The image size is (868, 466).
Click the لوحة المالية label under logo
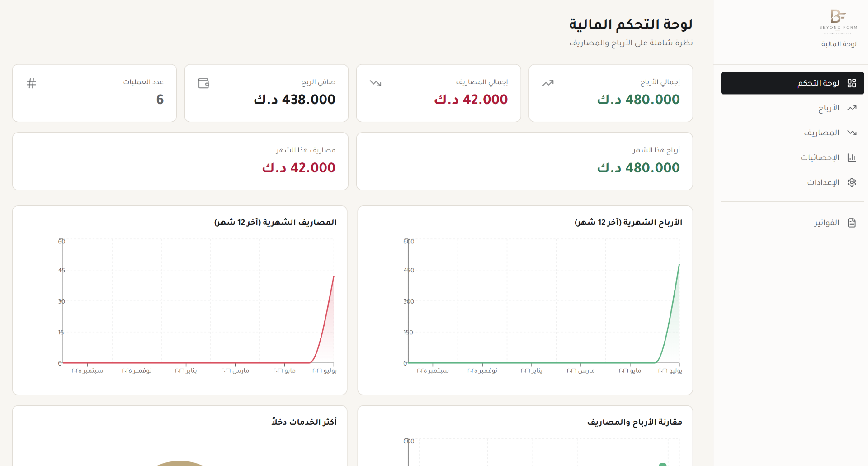tap(839, 44)
